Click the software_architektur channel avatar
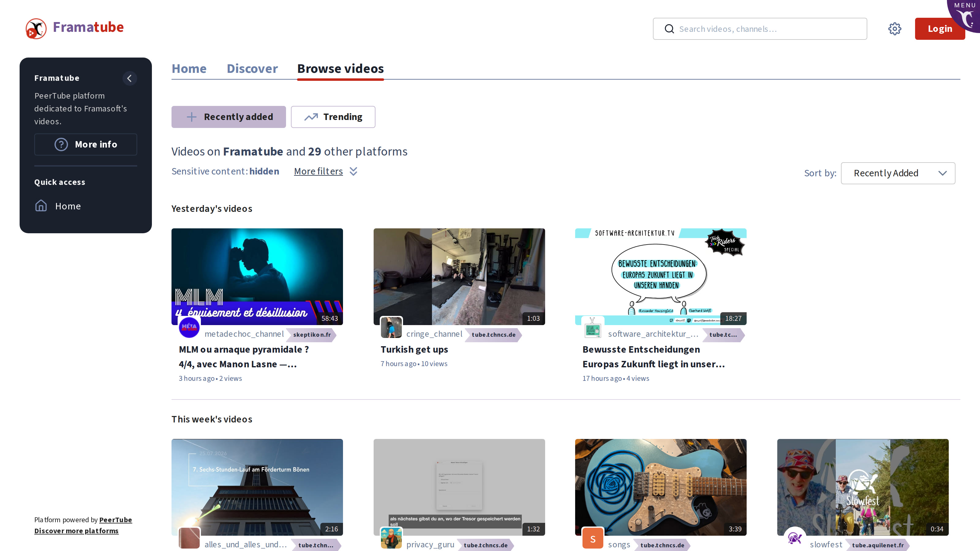The width and height of the screenshot is (980, 551). (593, 327)
